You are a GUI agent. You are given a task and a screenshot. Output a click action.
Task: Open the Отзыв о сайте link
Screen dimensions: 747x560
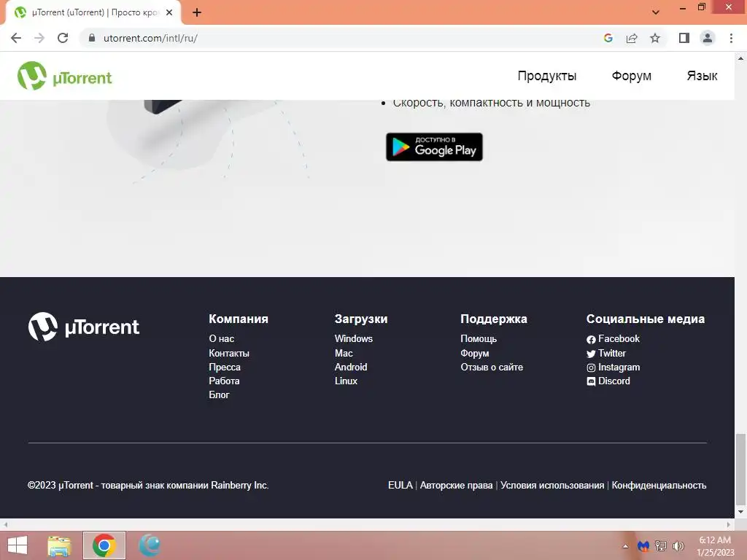492,367
